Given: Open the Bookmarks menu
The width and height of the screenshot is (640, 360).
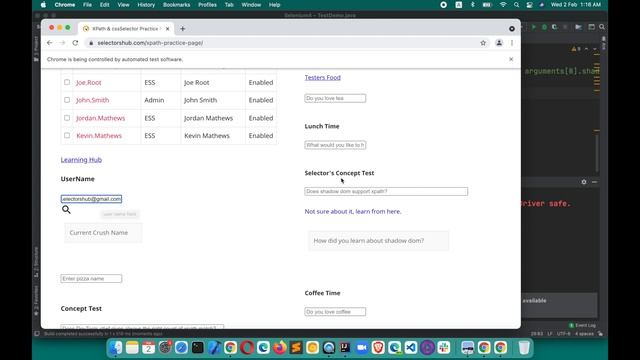Looking at the screenshot, I should coord(176,5).
